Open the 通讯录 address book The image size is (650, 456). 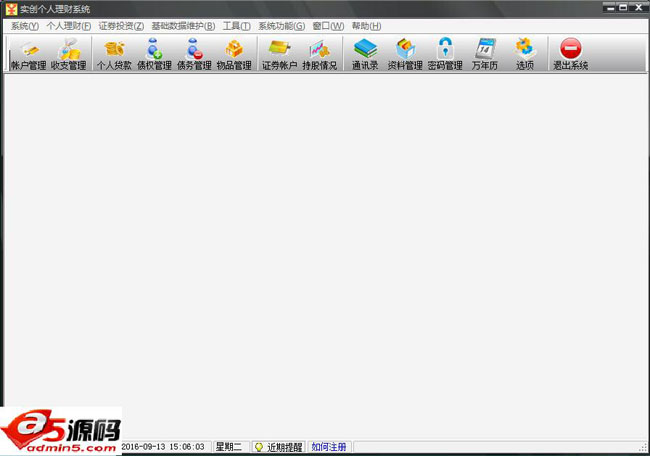(365, 54)
